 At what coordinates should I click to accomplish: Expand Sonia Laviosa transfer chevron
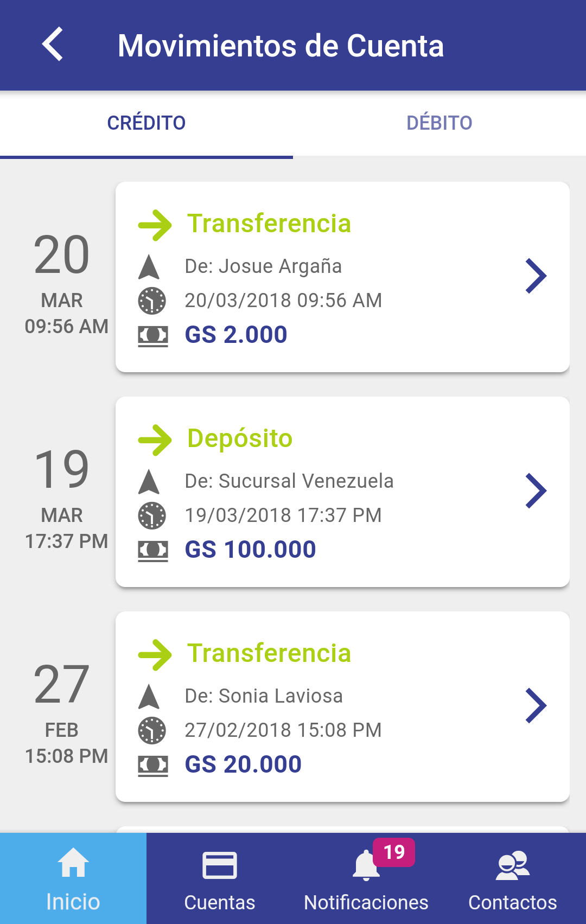(536, 706)
